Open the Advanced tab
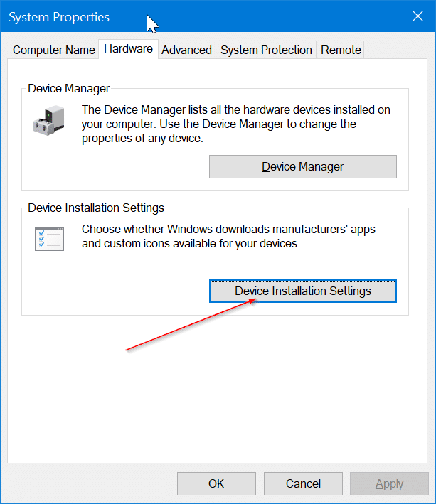 coord(186,50)
